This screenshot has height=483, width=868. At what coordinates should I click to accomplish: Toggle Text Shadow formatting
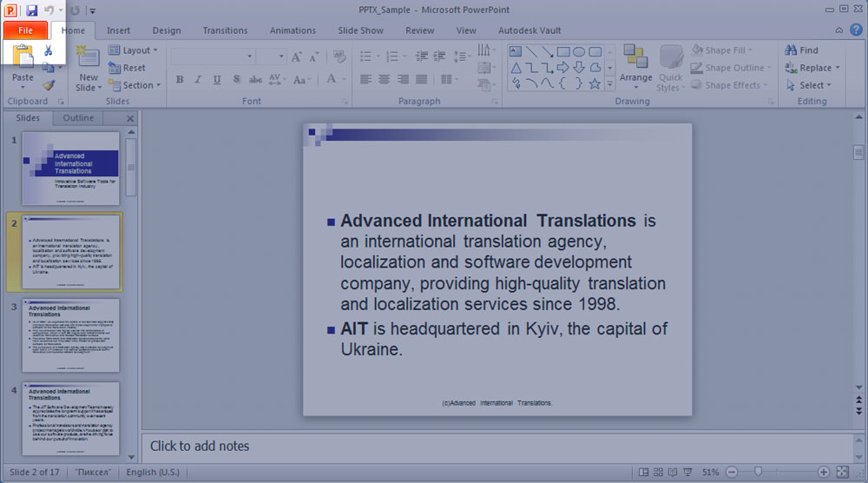236,79
